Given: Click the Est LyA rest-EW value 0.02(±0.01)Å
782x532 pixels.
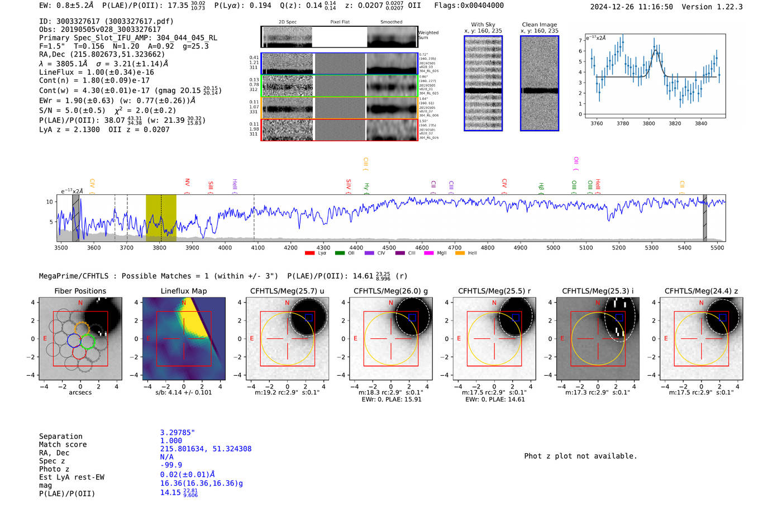Looking at the screenshot, I should point(187,475).
